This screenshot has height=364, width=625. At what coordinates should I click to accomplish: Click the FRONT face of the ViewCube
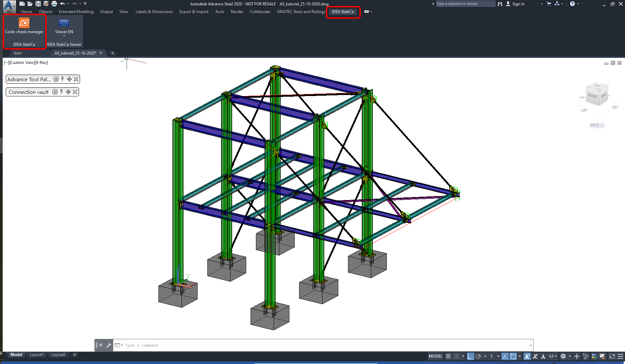(x=593, y=96)
